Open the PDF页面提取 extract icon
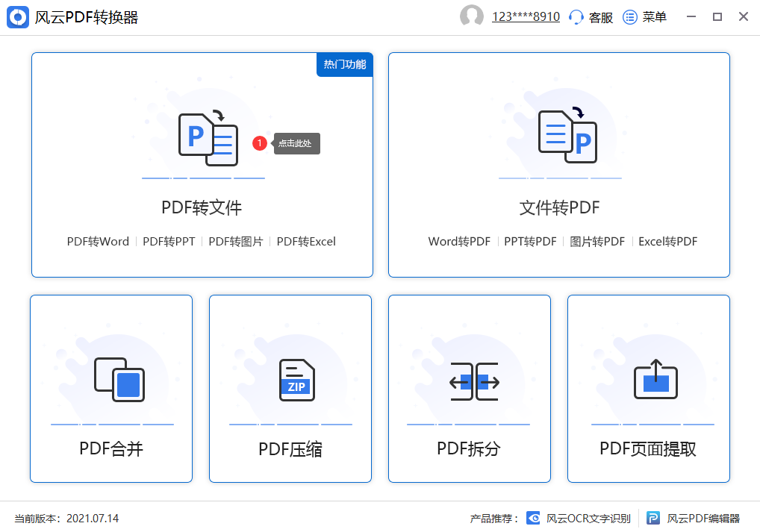Viewport: 760px width, 532px height. click(x=655, y=380)
